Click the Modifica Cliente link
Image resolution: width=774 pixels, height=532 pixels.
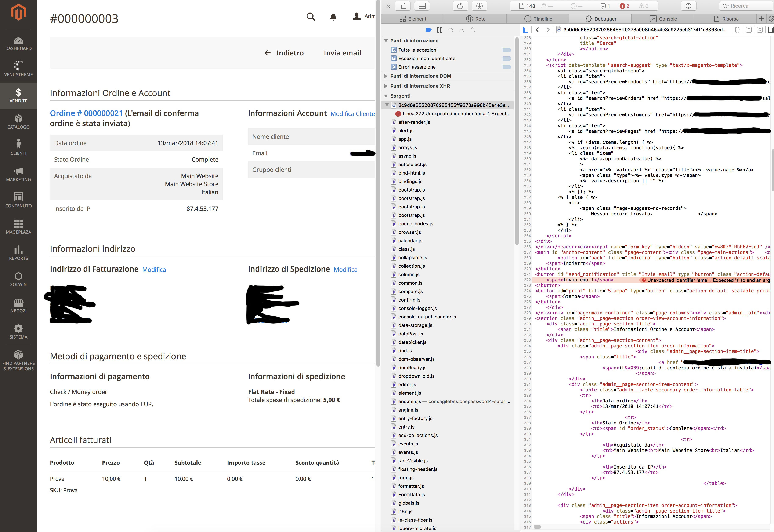352,114
